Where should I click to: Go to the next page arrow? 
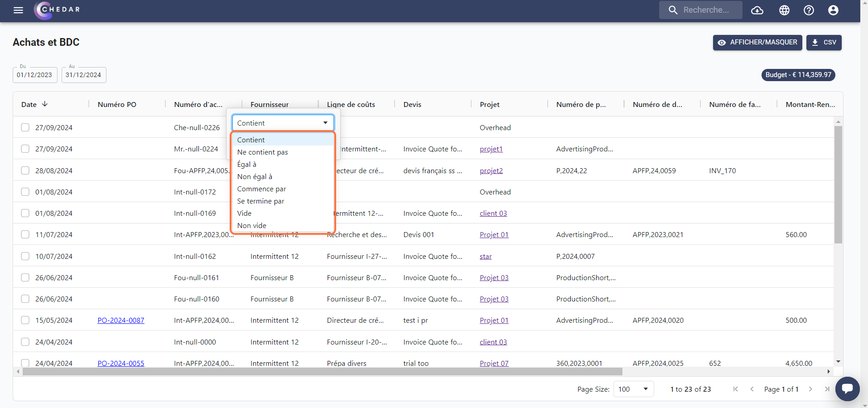click(810, 389)
